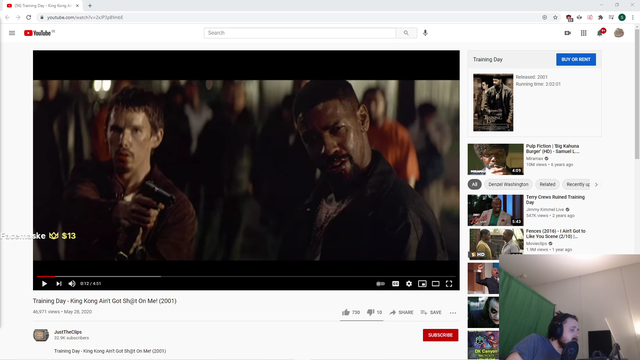Open a new browser tab
The width and height of the screenshot is (640, 360).
tap(90, 6)
